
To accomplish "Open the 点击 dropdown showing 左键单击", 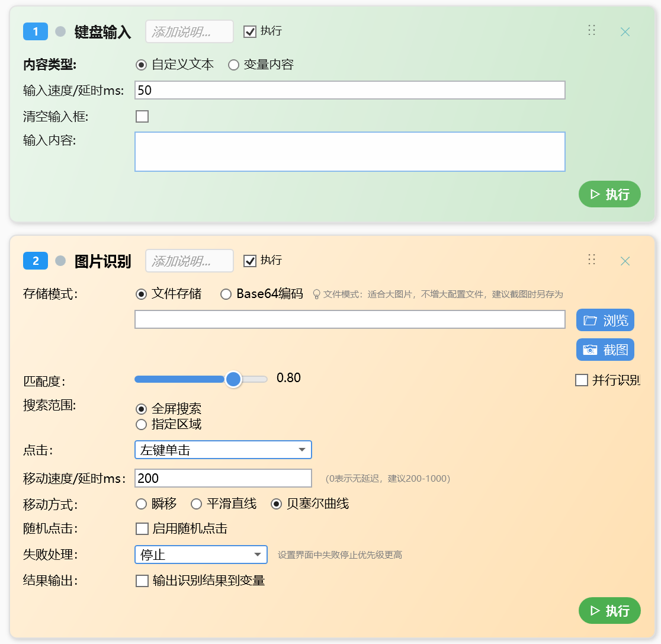I will click(223, 450).
